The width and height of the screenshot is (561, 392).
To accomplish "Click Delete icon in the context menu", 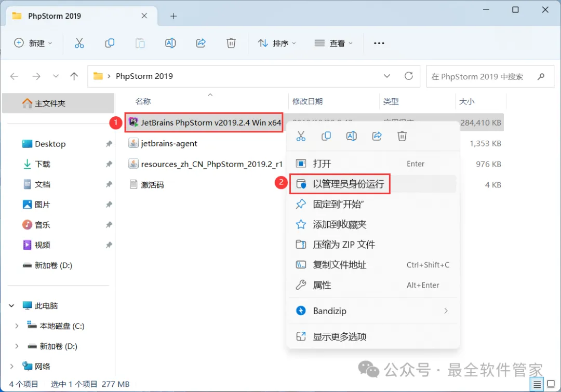I will click(x=402, y=136).
